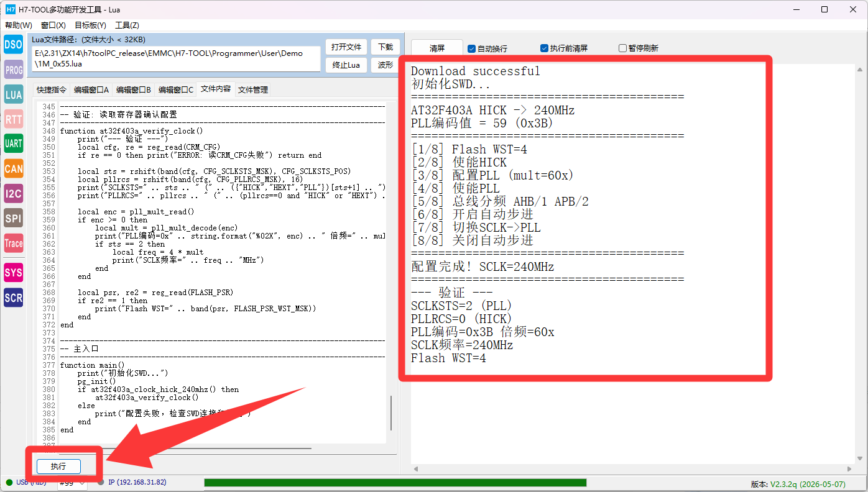The height and width of the screenshot is (492, 868).
Task: Click the green progress bar
Action: tap(395, 483)
